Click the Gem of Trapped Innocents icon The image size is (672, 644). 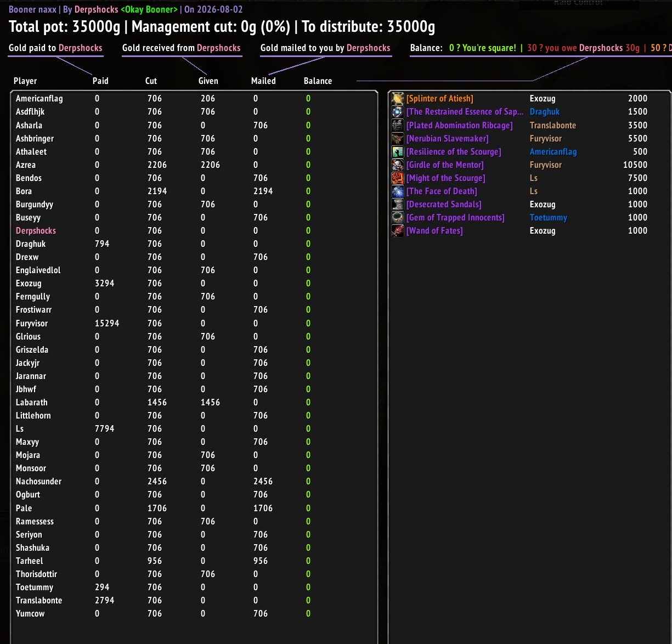[398, 217]
